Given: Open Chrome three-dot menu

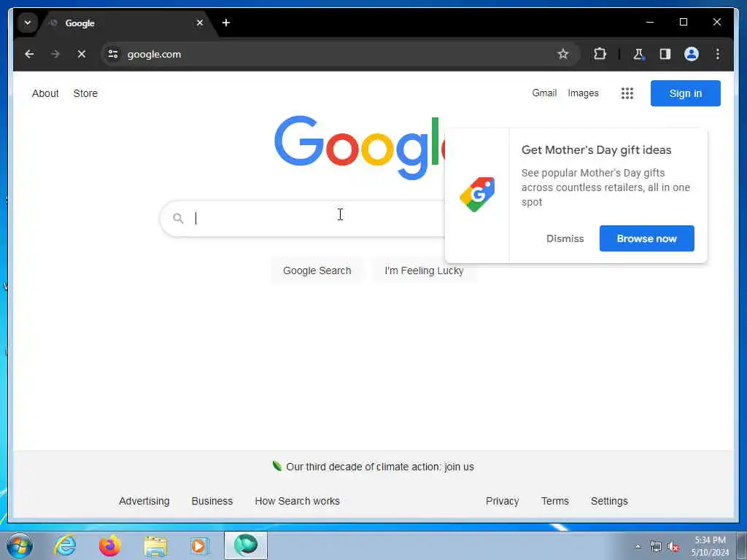Looking at the screenshot, I should [718, 54].
